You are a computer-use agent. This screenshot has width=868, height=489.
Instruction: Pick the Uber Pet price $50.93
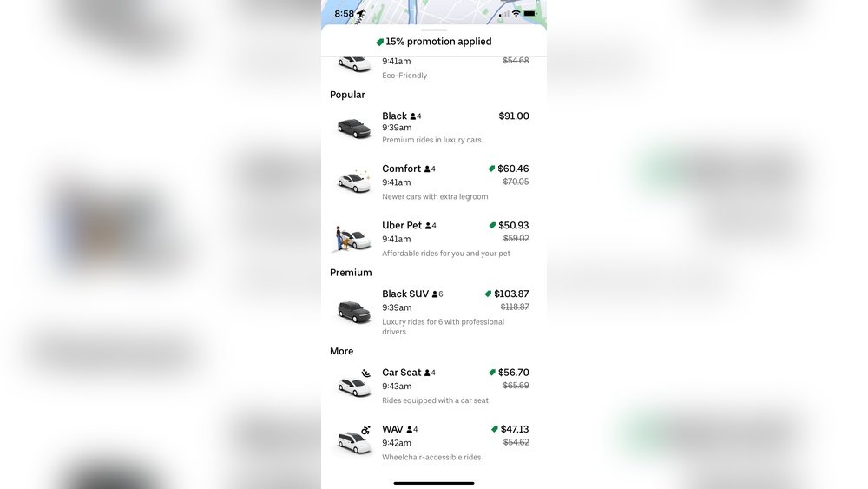tap(513, 225)
